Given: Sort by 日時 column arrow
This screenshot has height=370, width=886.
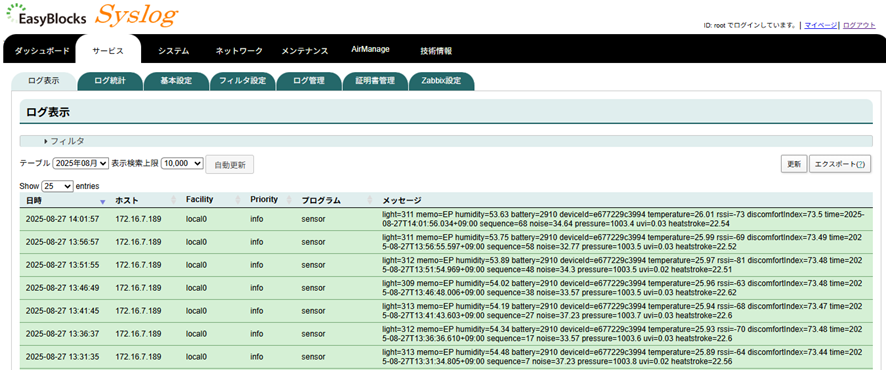Looking at the screenshot, I should [x=102, y=201].
